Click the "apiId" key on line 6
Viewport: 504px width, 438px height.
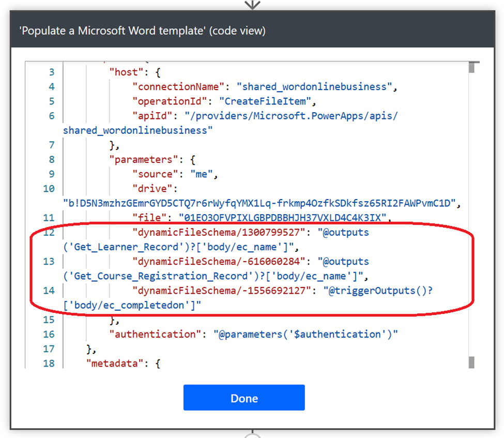[x=152, y=116]
